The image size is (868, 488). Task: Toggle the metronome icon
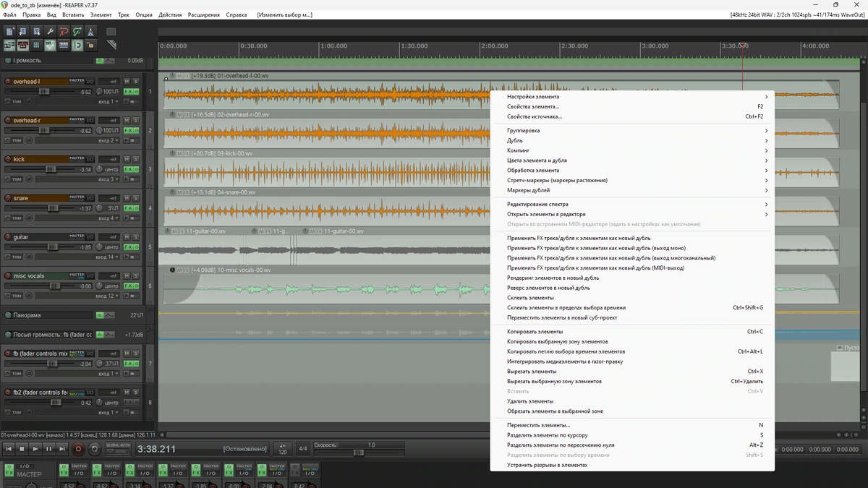[90, 32]
